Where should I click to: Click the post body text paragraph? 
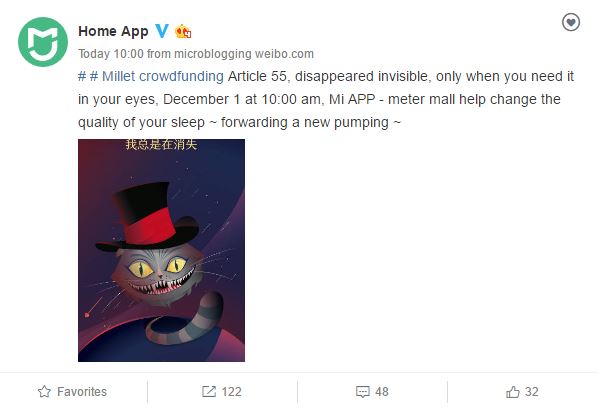click(326, 99)
